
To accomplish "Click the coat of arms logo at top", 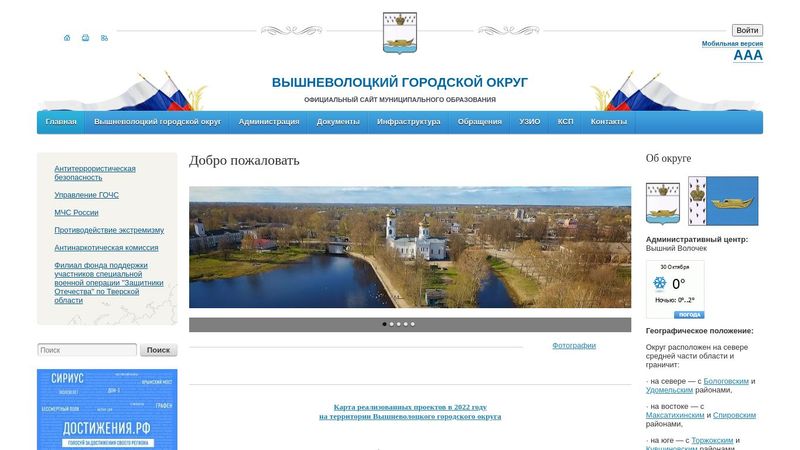I will [x=399, y=32].
